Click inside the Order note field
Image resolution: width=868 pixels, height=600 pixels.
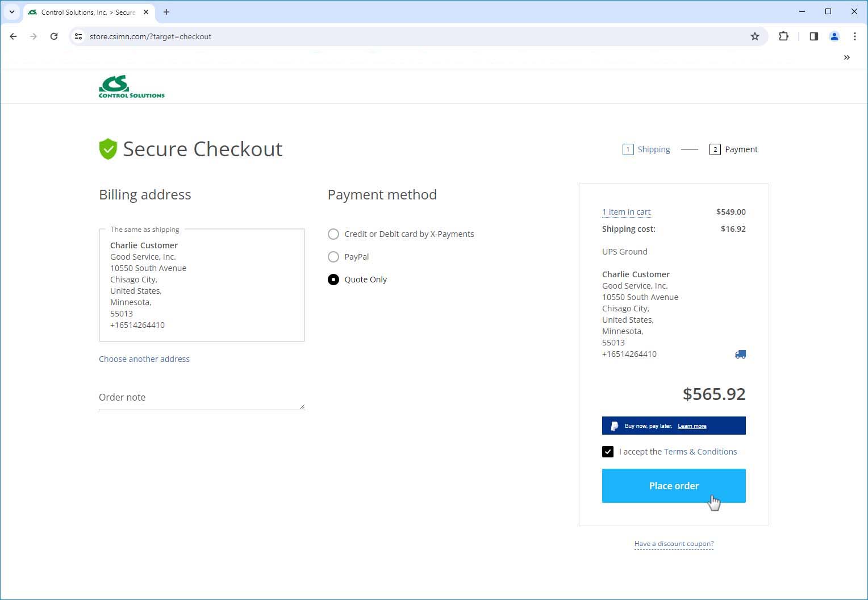(x=201, y=398)
